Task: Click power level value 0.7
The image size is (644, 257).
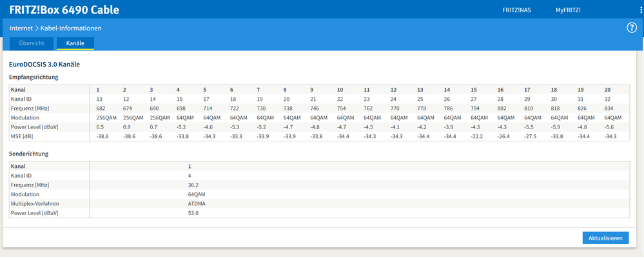Action: pyautogui.click(x=153, y=127)
